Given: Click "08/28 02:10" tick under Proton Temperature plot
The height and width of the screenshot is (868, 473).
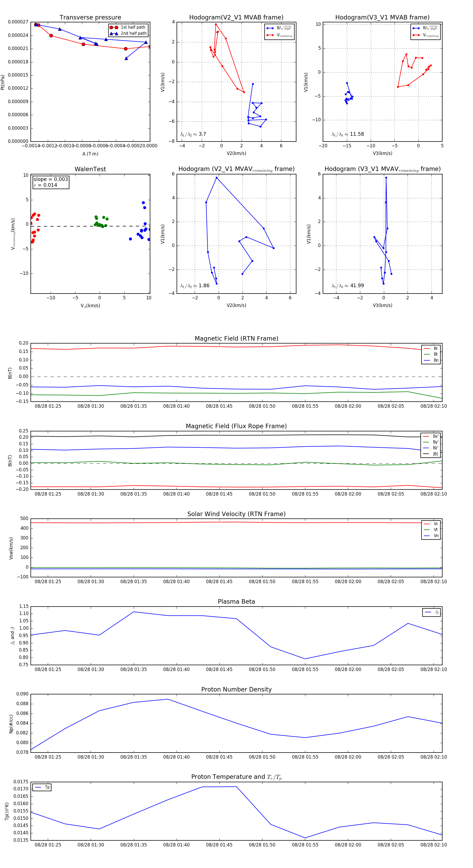Looking at the screenshot, I should click(433, 845).
